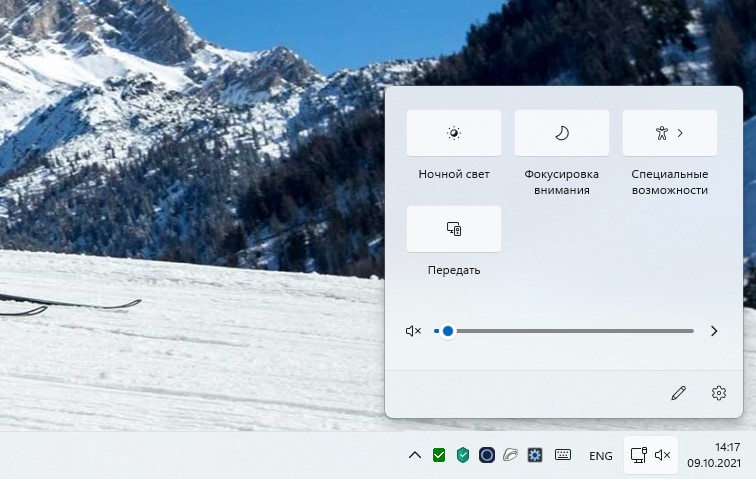Open green shield security tray icon
The width and height of the screenshot is (756, 479).
pos(463,455)
